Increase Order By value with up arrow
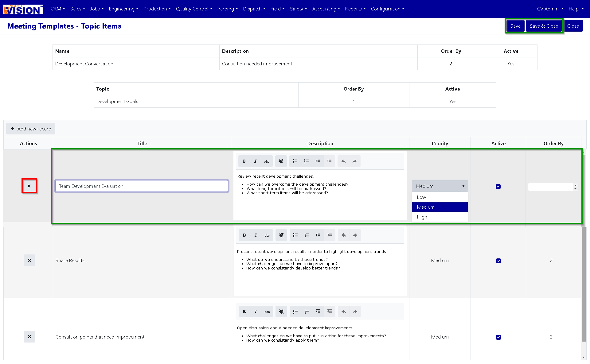Viewport: 590px width, 364px height. (x=575, y=185)
